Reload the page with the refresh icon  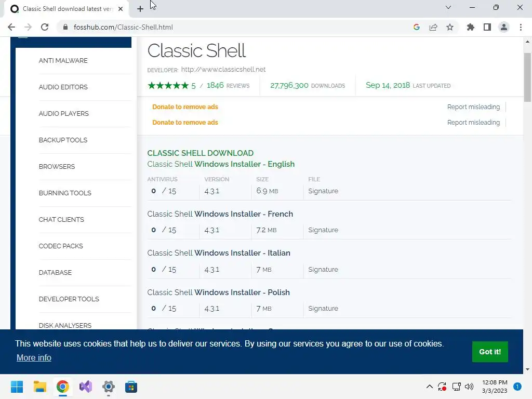pyautogui.click(x=45, y=27)
